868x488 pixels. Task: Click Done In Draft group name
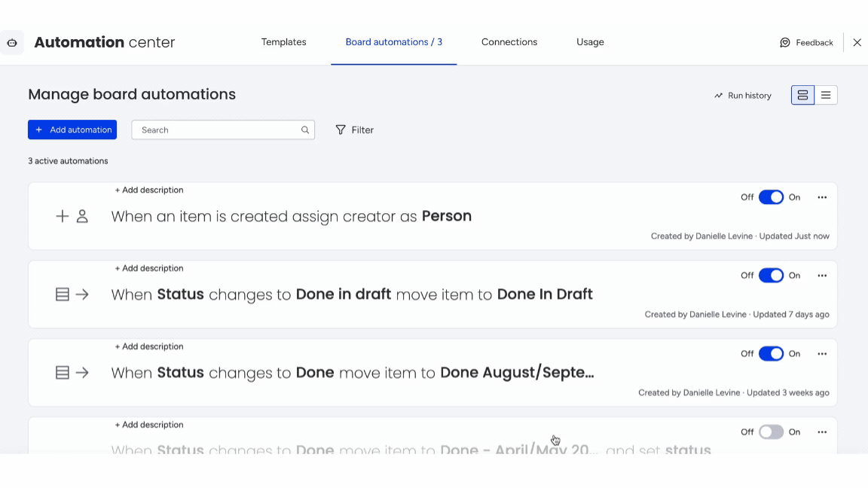click(x=545, y=294)
